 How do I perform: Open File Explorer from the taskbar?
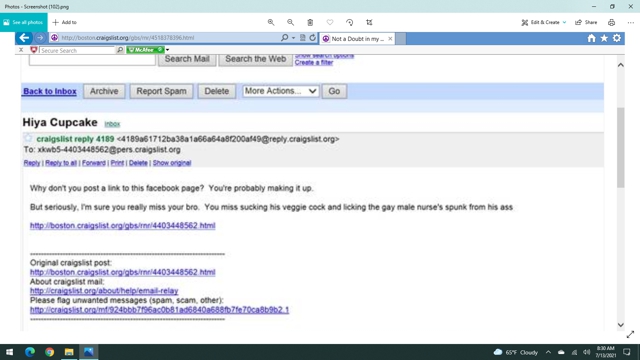point(69,352)
